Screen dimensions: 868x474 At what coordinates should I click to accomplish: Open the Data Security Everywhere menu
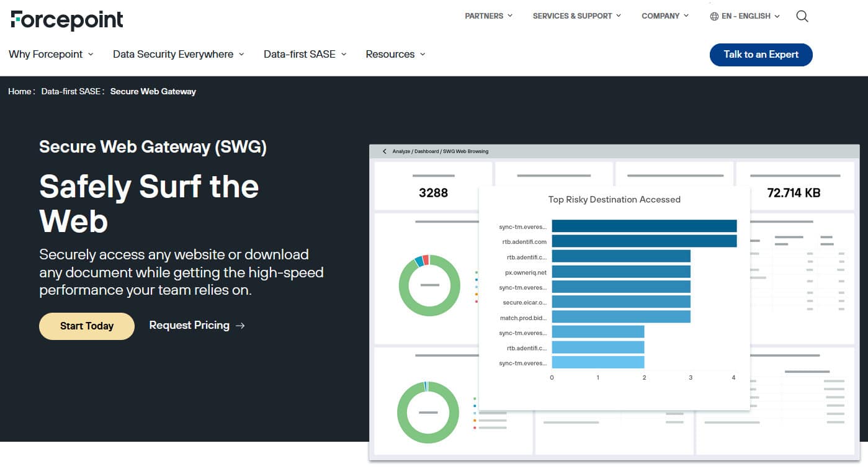pyautogui.click(x=179, y=54)
